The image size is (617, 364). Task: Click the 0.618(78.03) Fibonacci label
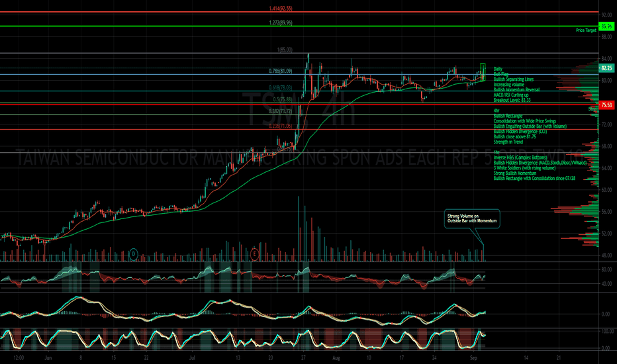[x=280, y=87]
